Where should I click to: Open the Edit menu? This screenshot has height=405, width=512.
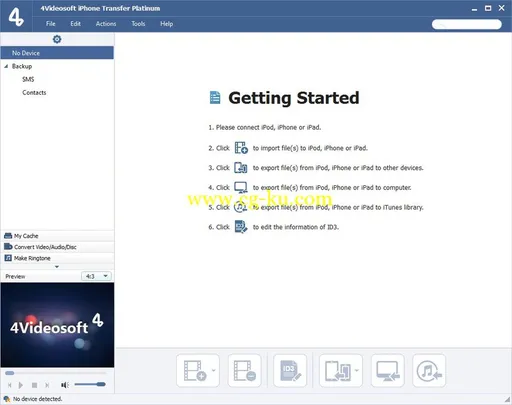click(75, 24)
